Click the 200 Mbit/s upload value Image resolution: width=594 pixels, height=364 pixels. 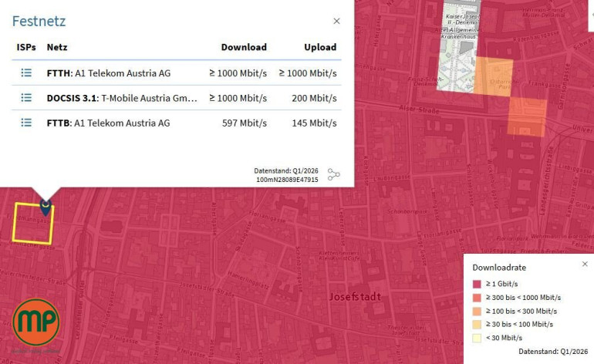315,98
